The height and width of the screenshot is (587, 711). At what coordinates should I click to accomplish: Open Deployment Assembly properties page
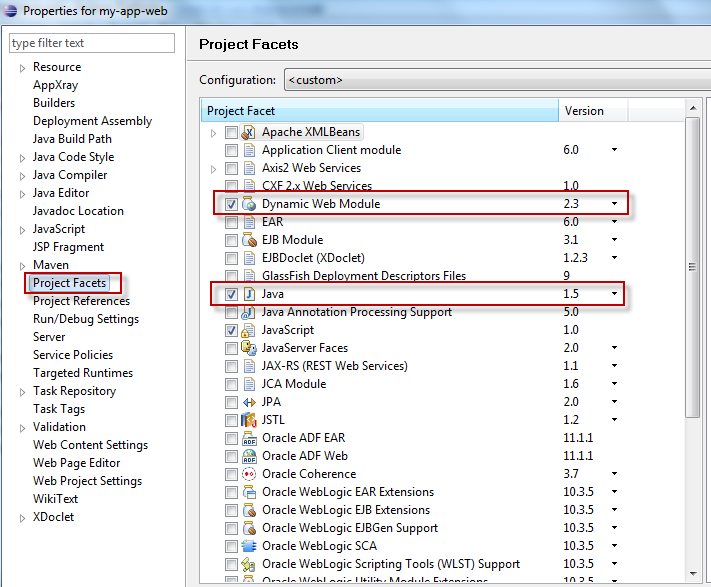(93, 121)
